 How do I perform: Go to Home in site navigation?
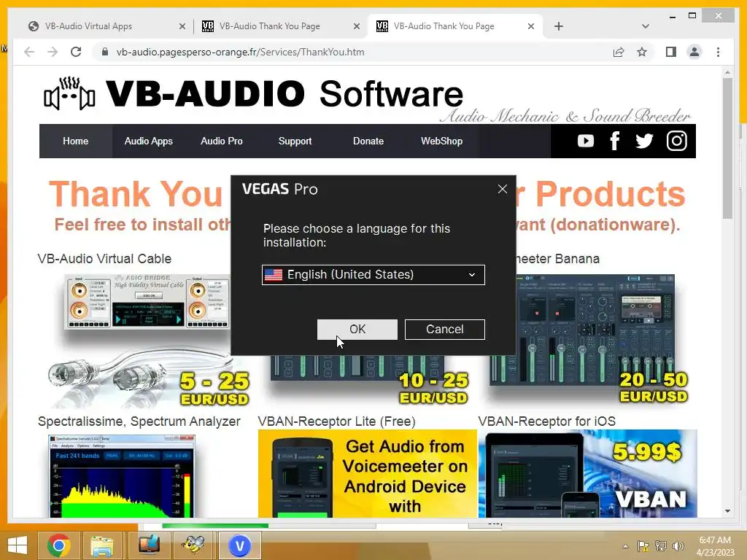pos(75,141)
